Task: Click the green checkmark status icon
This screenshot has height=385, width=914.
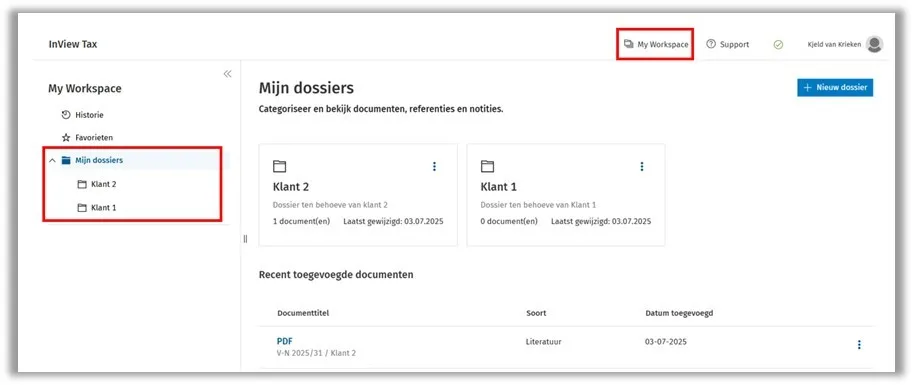Action: pos(778,44)
